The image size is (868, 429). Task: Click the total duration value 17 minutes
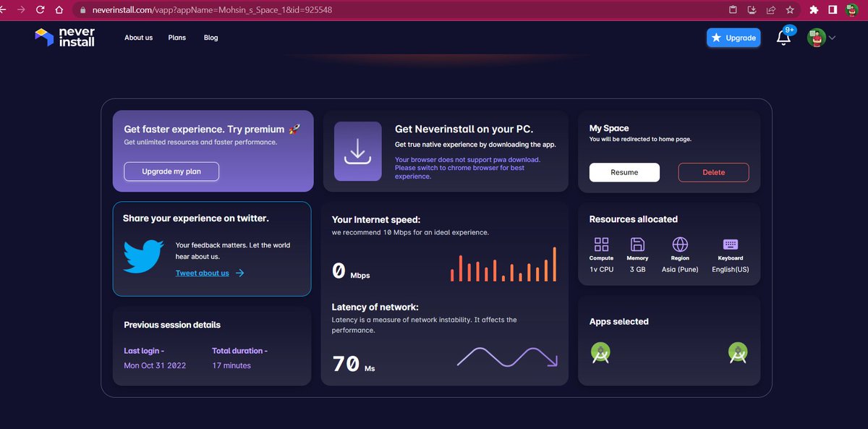231,365
